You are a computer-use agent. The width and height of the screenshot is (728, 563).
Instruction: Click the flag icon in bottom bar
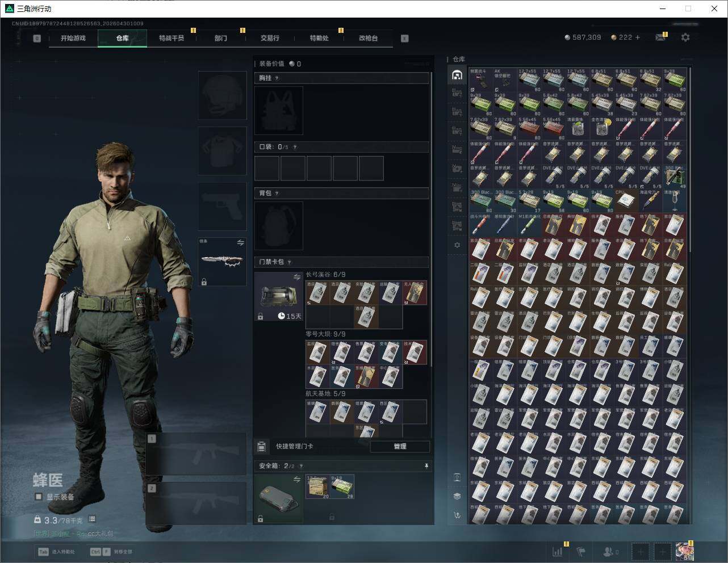[x=580, y=551]
